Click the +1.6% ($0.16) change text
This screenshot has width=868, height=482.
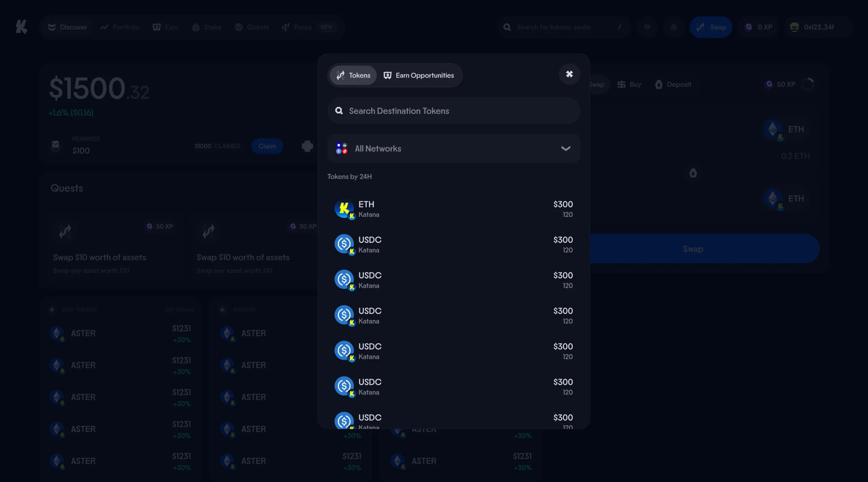point(71,113)
